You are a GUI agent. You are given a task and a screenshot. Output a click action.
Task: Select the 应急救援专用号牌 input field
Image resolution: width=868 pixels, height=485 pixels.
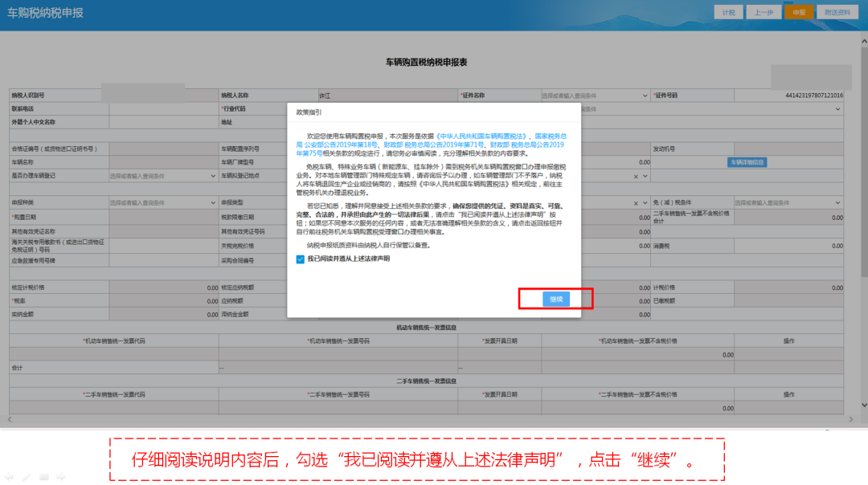[164, 260]
